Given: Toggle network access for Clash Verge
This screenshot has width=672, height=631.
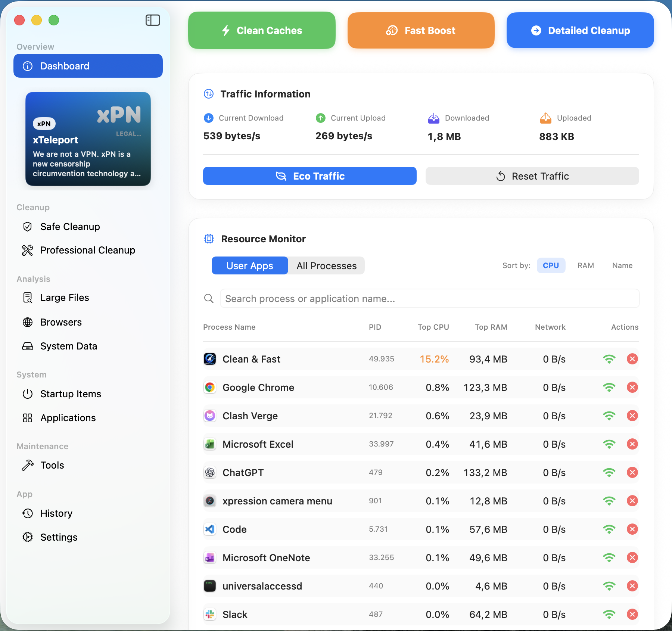Looking at the screenshot, I should 609,416.
